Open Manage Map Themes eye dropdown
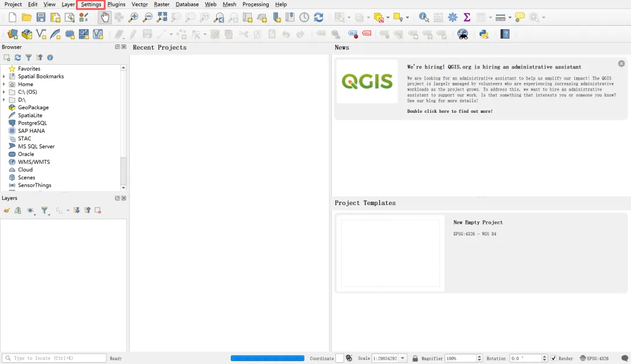Viewport: 631px width, 364px height. tap(31, 210)
